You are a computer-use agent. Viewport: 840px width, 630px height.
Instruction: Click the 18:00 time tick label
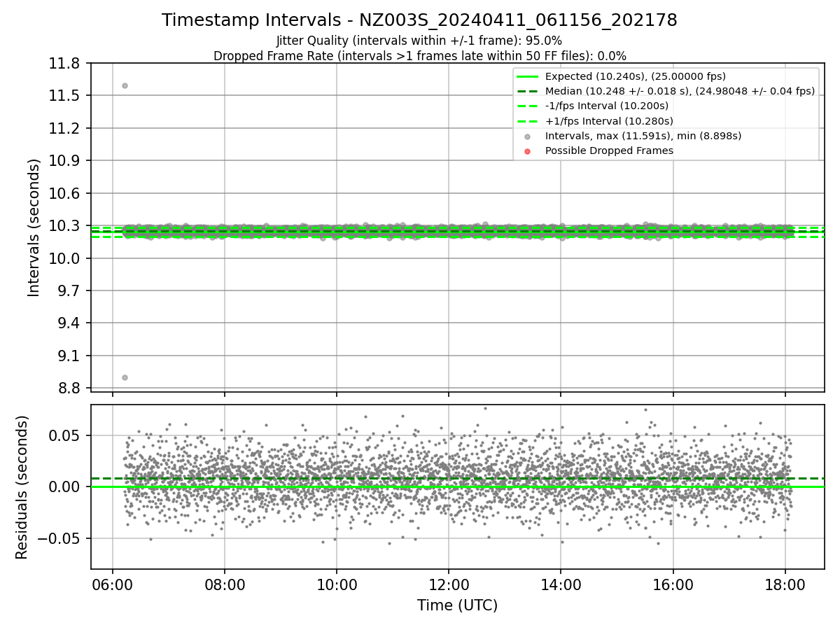(x=785, y=584)
